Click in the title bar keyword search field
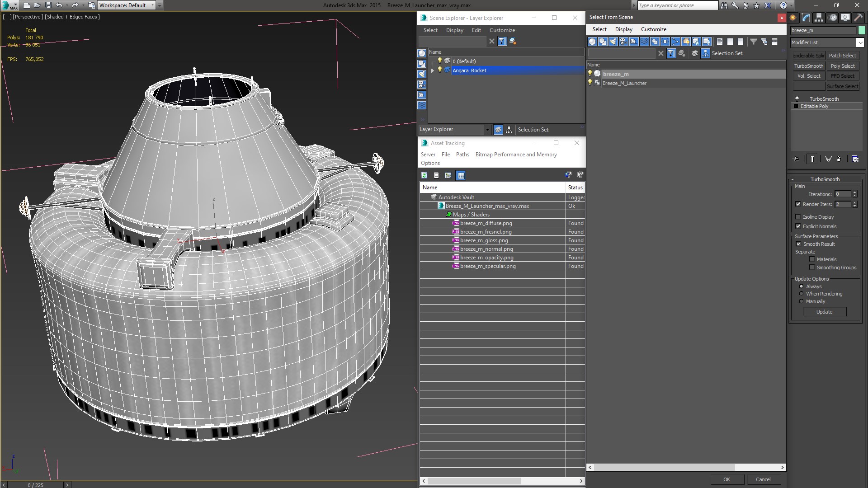 point(677,5)
